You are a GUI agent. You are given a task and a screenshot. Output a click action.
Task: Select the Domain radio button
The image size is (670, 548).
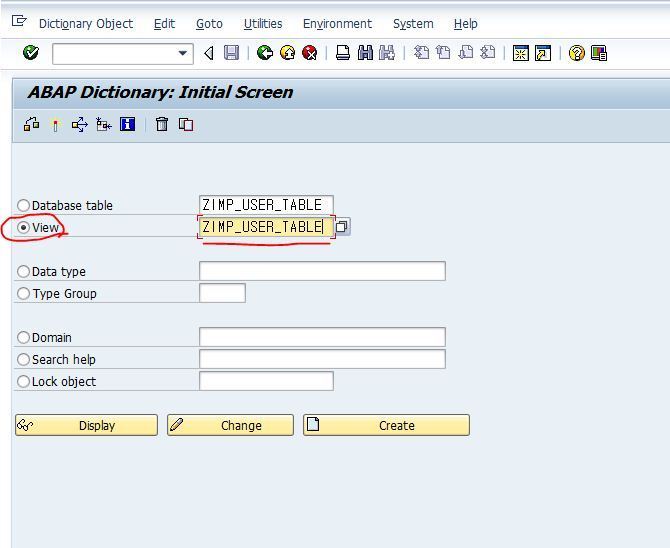(x=23, y=337)
